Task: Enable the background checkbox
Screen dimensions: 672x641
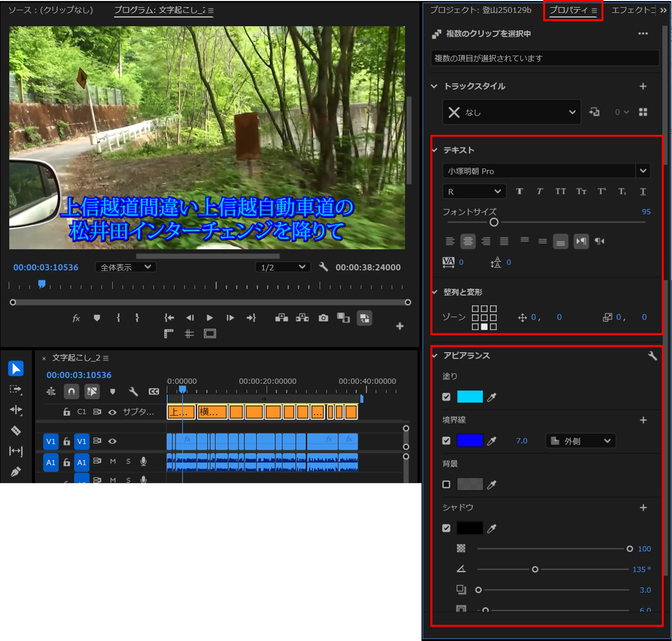Action: coord(446,484)
